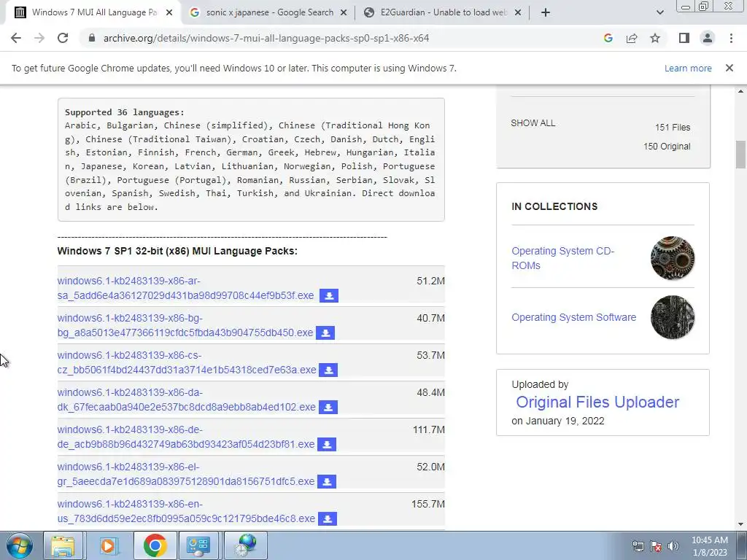Click the forward navigation arrow
Screen dimensions: 747x560
coord(39,38)
